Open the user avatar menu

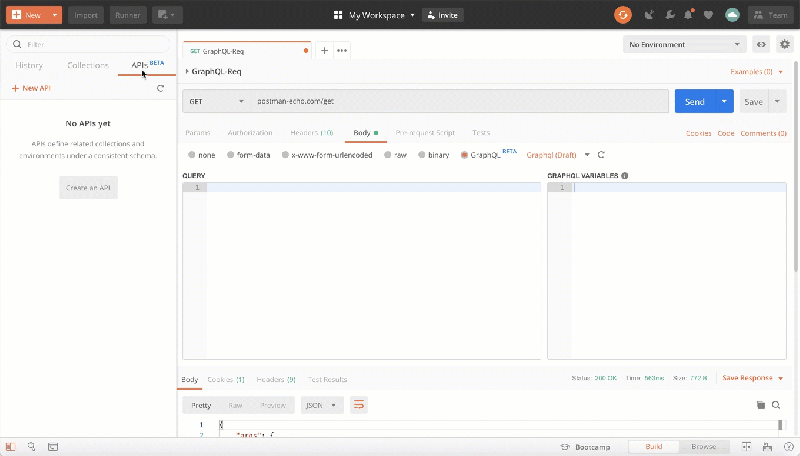(732, 15)
